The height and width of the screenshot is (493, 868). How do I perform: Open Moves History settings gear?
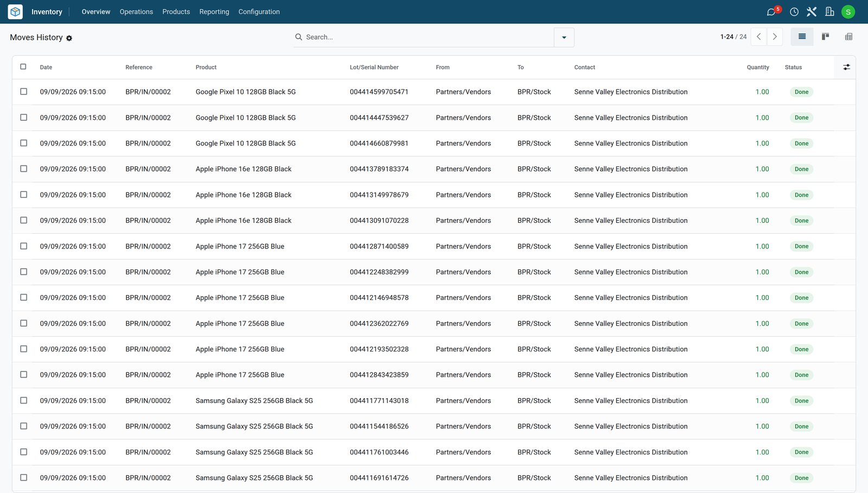pyautogui.click(x=69, y=38)
